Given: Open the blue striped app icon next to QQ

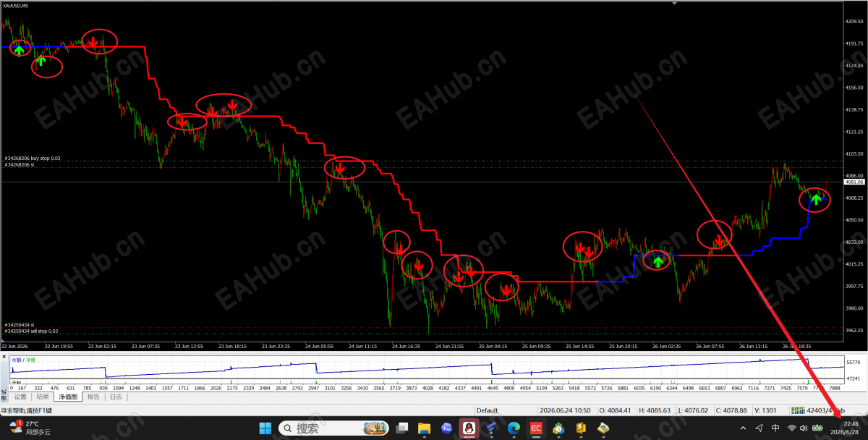Looking at the screenshot, I should [491, 428].
